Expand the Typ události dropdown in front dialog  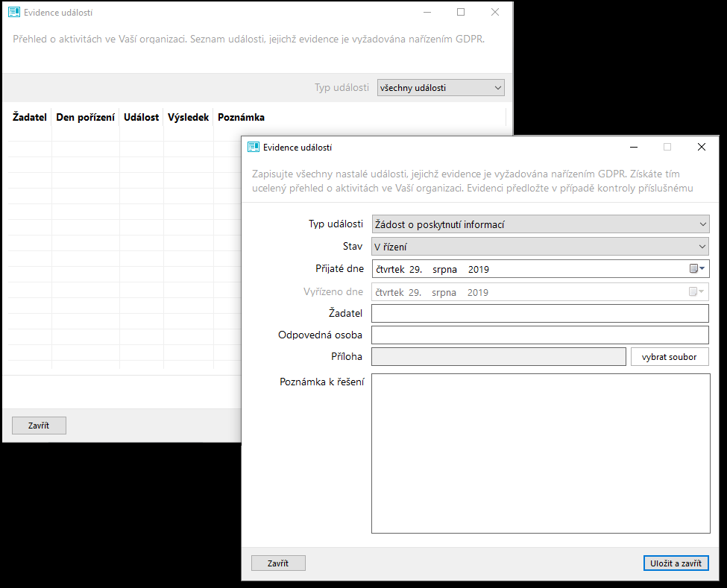pyautogui.click(x=703, y=224)
